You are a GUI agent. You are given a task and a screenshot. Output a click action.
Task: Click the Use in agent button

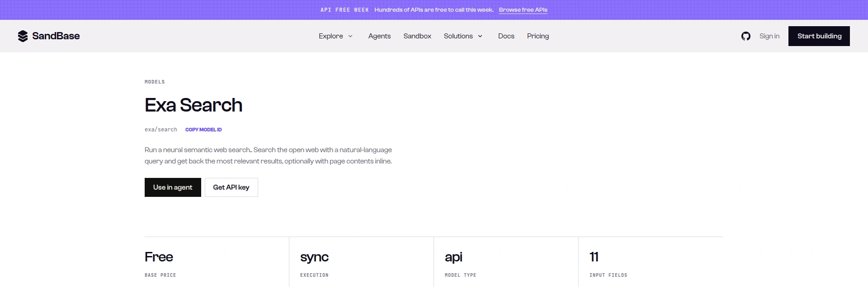[x=173, y=187]
